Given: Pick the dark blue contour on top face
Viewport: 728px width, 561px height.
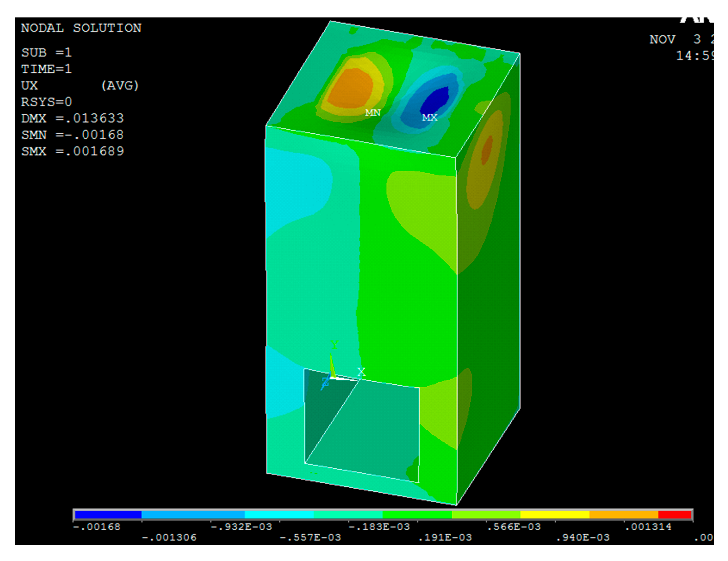Looking at the screenshot, I should [x=435, y=100].
